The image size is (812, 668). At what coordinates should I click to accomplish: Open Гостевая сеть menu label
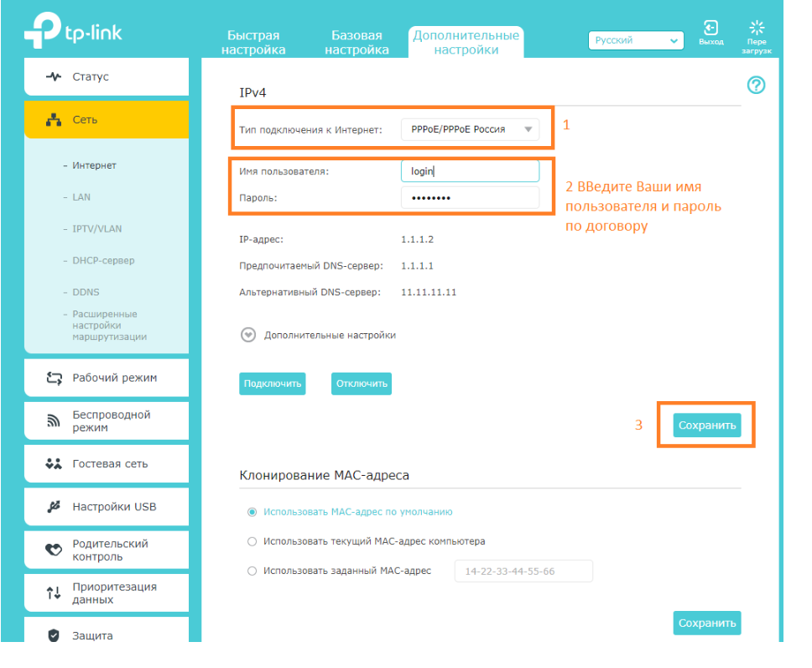[x=110, y=464]
